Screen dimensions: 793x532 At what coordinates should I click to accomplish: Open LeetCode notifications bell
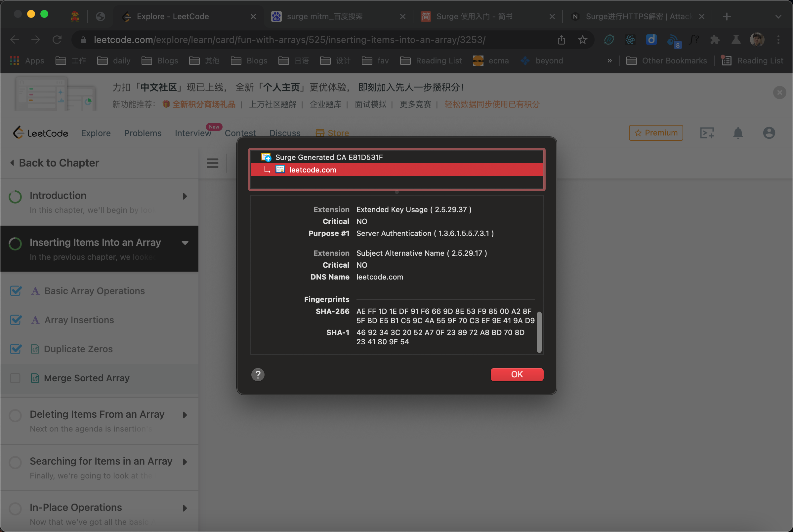point(738,133)
